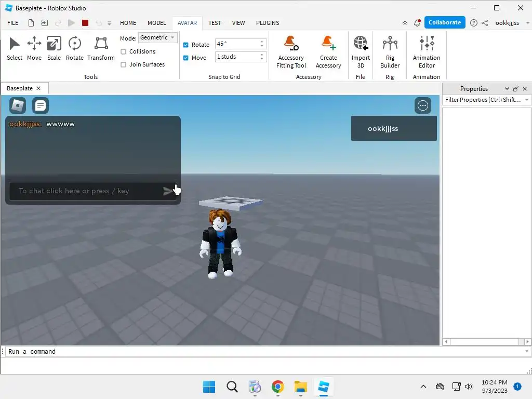
Task: Choose the Select tool
Action: pyautogui.click(x=15, y=48)
